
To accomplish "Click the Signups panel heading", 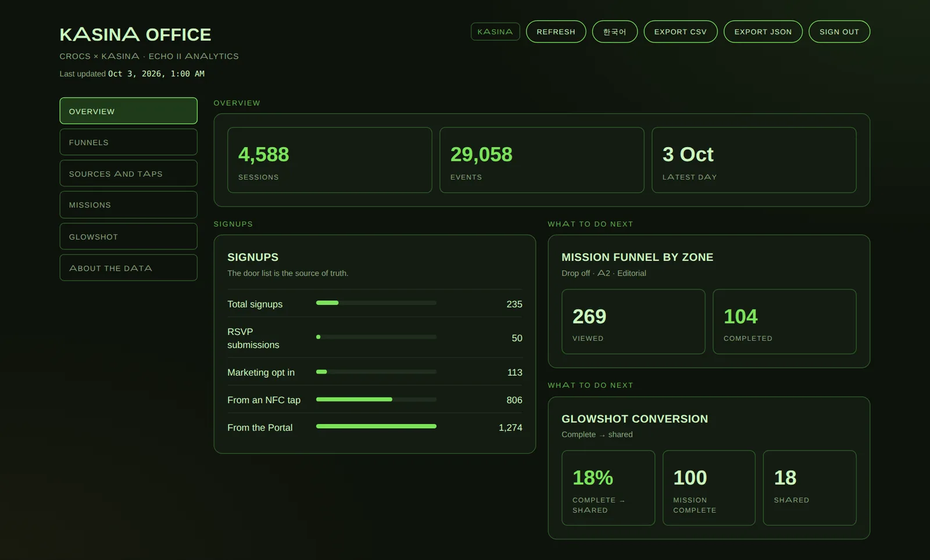I will point(253,257).
